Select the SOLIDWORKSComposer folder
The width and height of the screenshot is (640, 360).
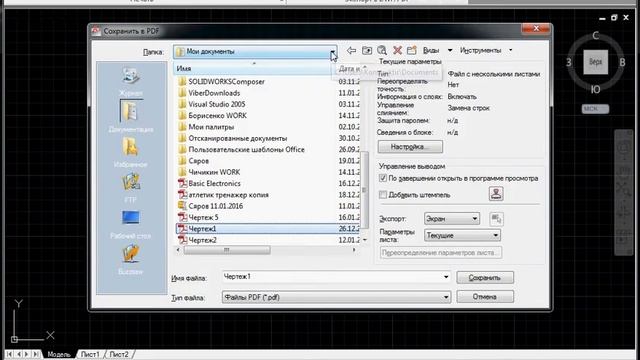click(x=226, y=82)
